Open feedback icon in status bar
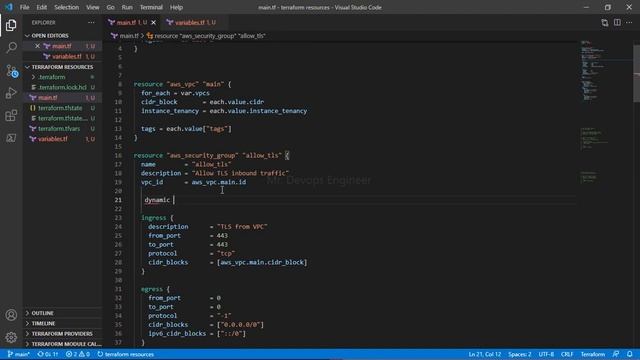Screen dimensions: 640x360 [616, 354]
